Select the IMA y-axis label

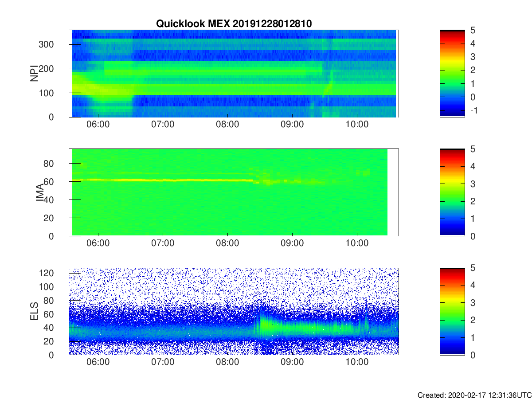point(40,192)
